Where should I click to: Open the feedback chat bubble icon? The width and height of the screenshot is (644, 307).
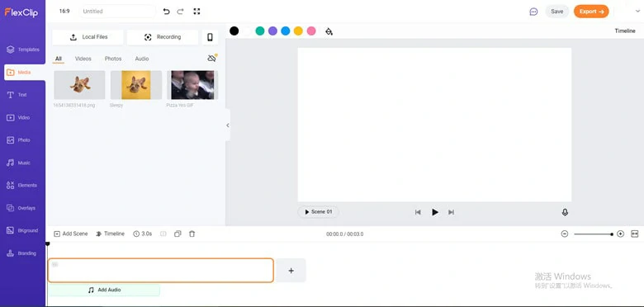(533, 12)
